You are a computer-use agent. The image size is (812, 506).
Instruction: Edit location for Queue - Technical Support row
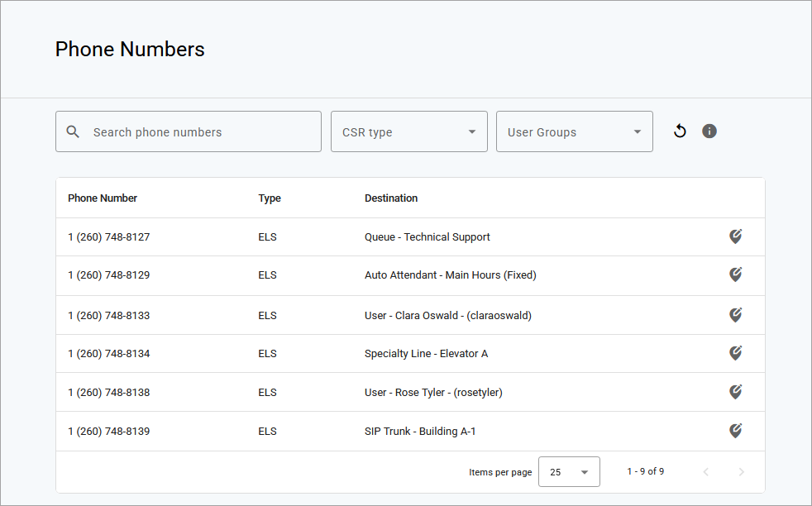(735, 237)
